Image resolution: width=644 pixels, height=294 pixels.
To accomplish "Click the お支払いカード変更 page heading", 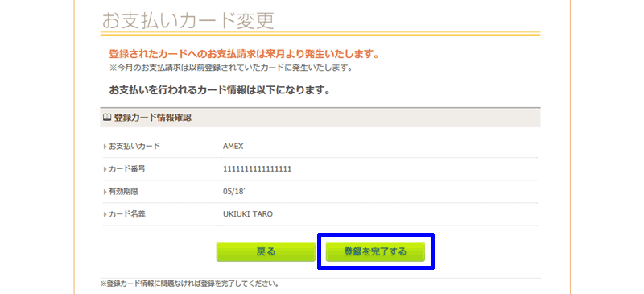I will (188, 20).
